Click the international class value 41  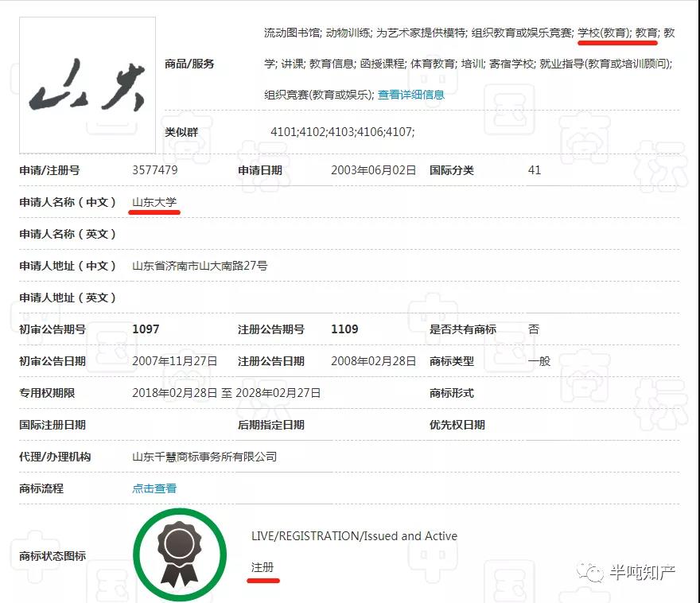pyautogui.click(x=535, y=170)
